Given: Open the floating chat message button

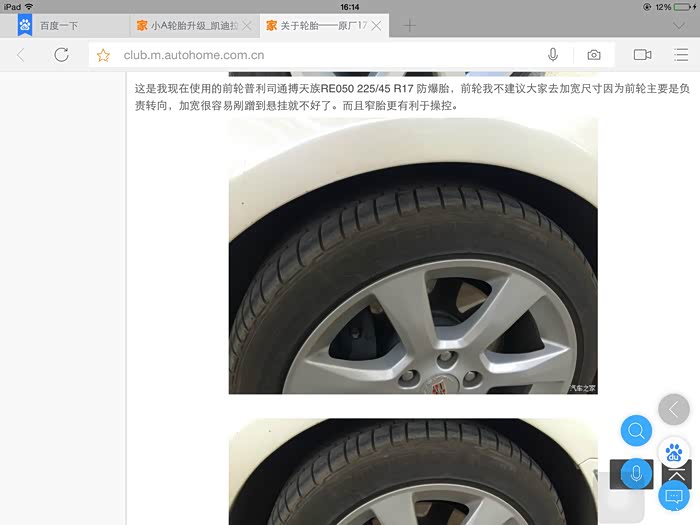Looking at the screenshot, I should click(674, 495).
